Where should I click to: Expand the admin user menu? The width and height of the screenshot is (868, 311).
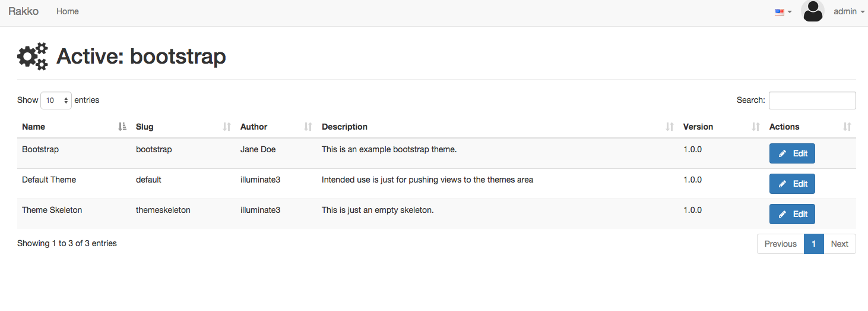pos(848,11)
